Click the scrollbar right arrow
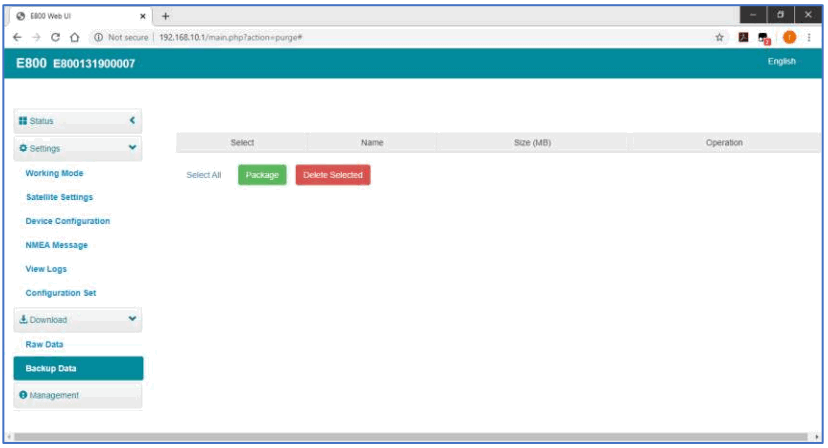 pyautogui.click(x=816, y=437)
